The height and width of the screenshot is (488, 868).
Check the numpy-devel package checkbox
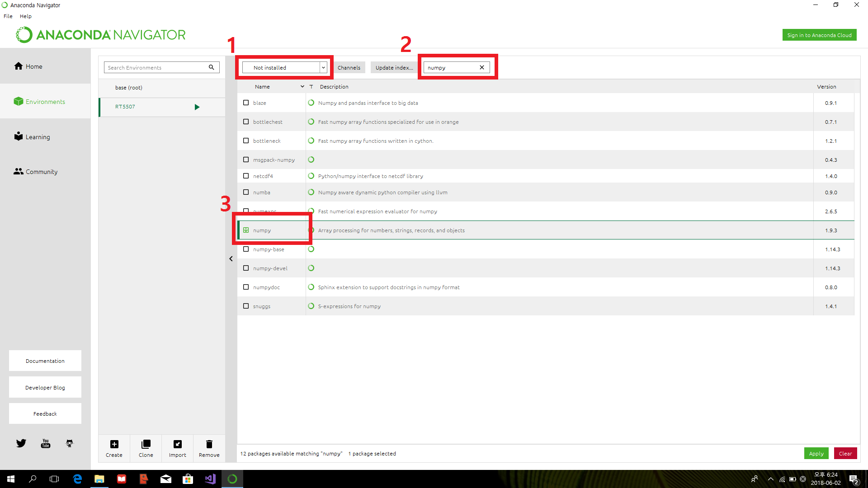pos(246,268)
